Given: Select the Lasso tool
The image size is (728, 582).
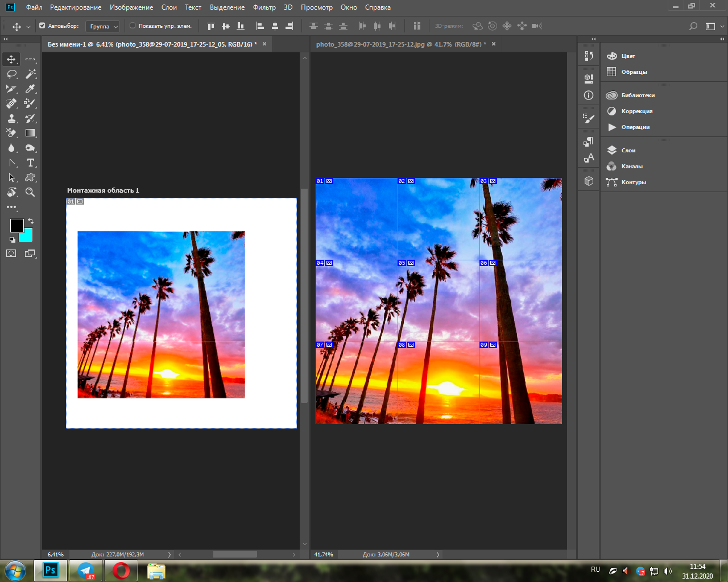Looking at the screenshot, I should click(x=11, y=74).
